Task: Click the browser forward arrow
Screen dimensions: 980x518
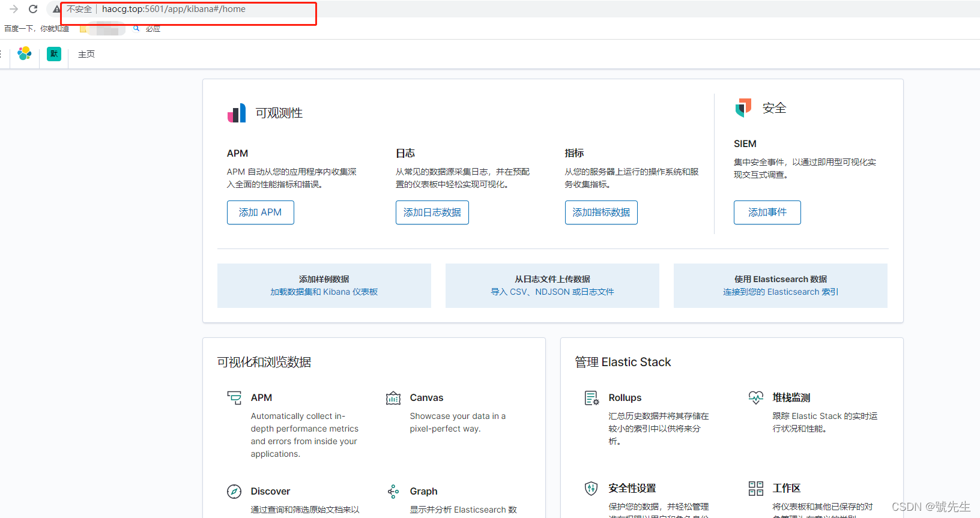Action: pyautogui.click(x=14, y=9)
